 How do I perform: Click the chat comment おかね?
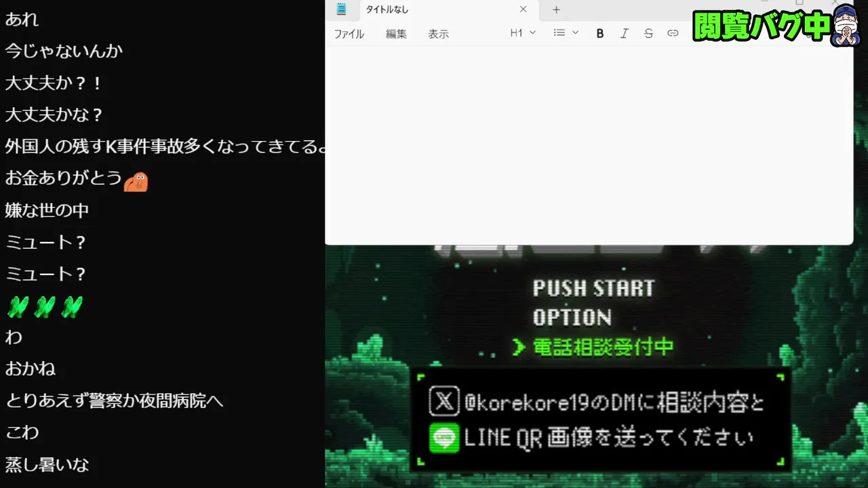[x=30, y=369]
